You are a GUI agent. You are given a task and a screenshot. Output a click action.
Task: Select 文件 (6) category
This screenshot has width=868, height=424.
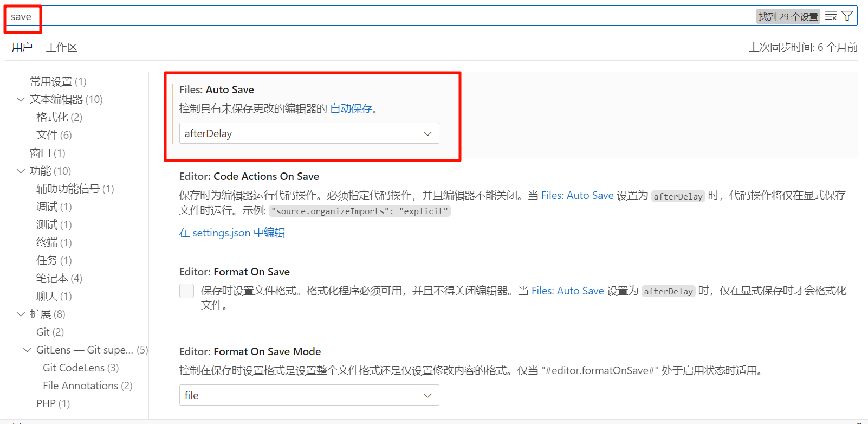(x=54, y=135)
